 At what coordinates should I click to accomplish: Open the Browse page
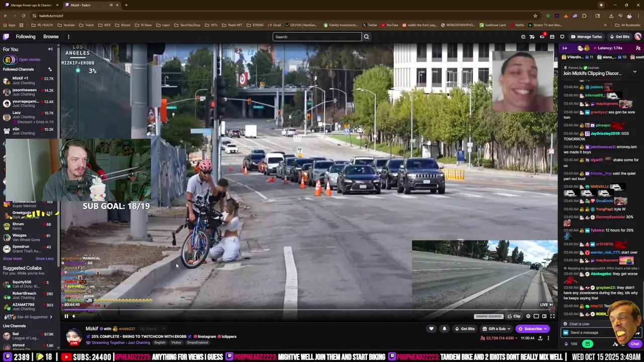51,37
